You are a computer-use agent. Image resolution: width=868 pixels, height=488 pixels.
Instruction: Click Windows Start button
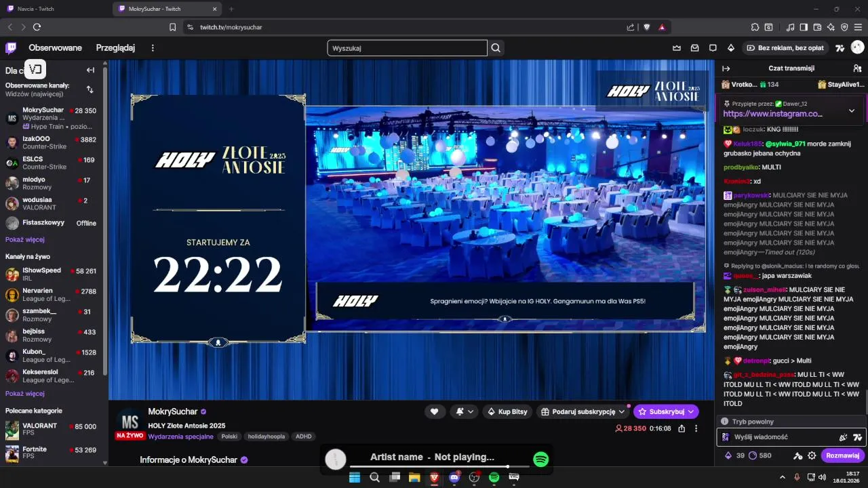click(354, 477)
